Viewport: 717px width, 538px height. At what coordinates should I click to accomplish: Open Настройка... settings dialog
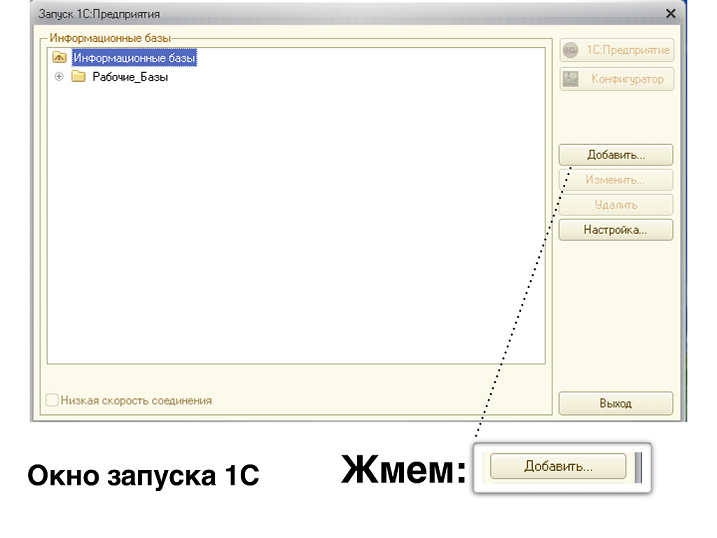tap(615, 230)
